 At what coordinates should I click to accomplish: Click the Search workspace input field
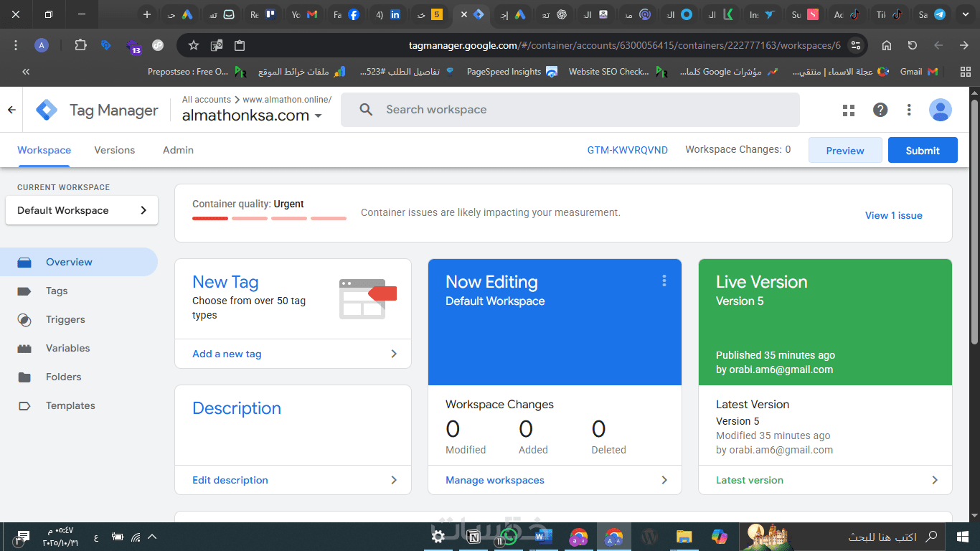(x=570, y=110)
